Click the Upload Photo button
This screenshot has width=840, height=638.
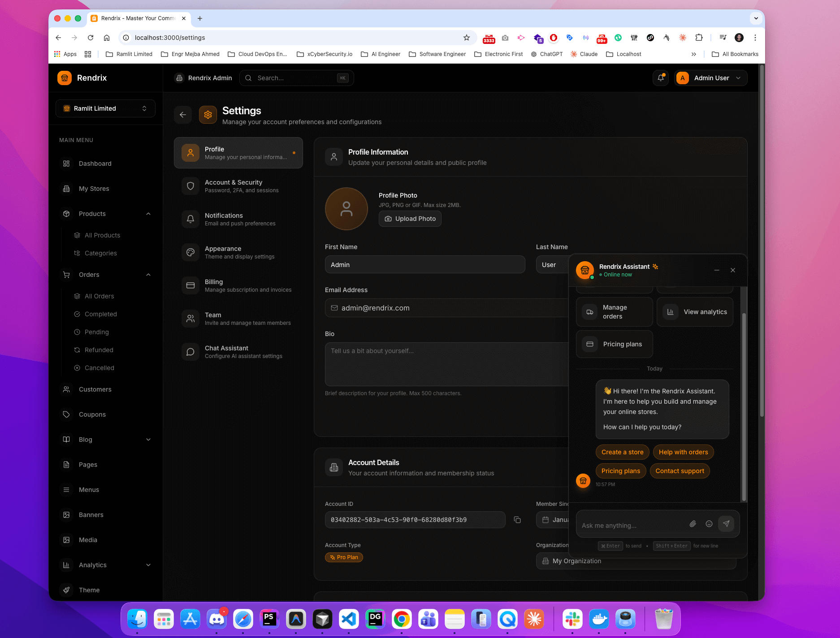pyautogui.click(x=409, y=218)
